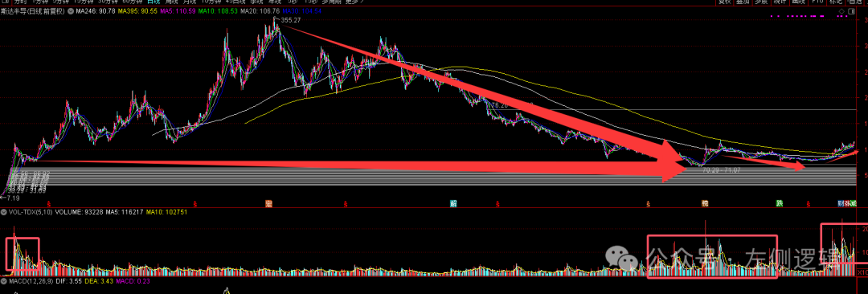Click the cyan 解 event marker
The image size is (868, 294).
(x=452, y=204)
